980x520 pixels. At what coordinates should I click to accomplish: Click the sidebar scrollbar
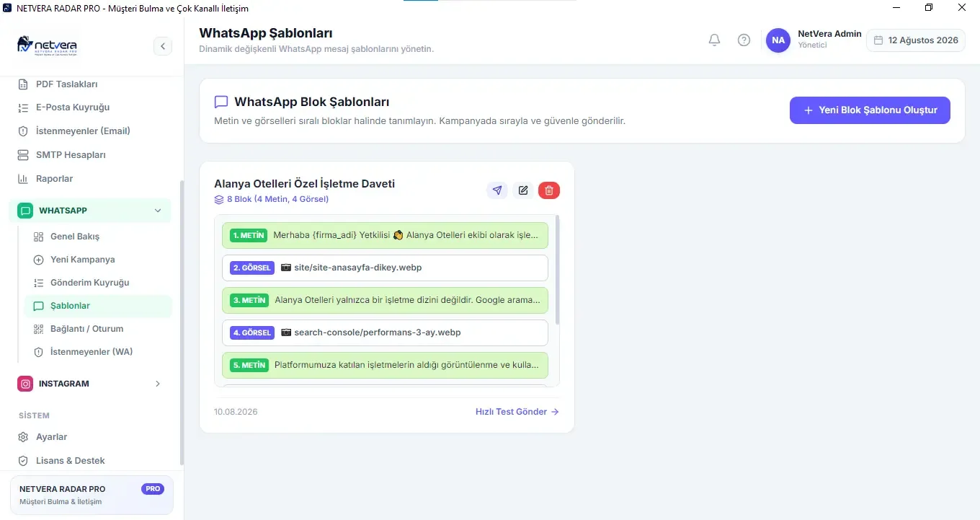[182, 321]
